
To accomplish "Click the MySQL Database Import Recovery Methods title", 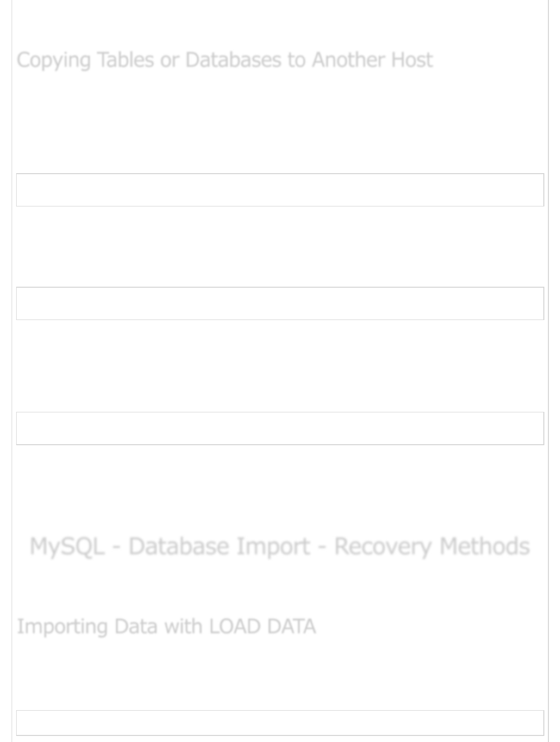I will click(279, 547).
